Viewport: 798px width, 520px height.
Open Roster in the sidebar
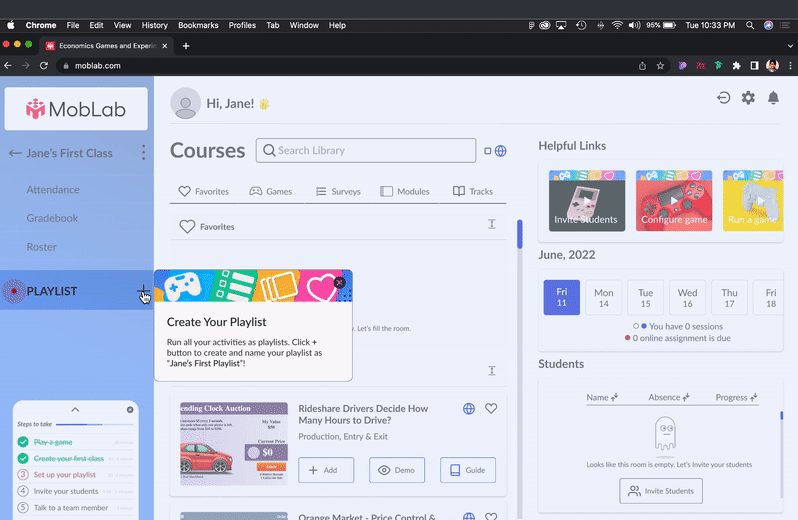(41, 247)
